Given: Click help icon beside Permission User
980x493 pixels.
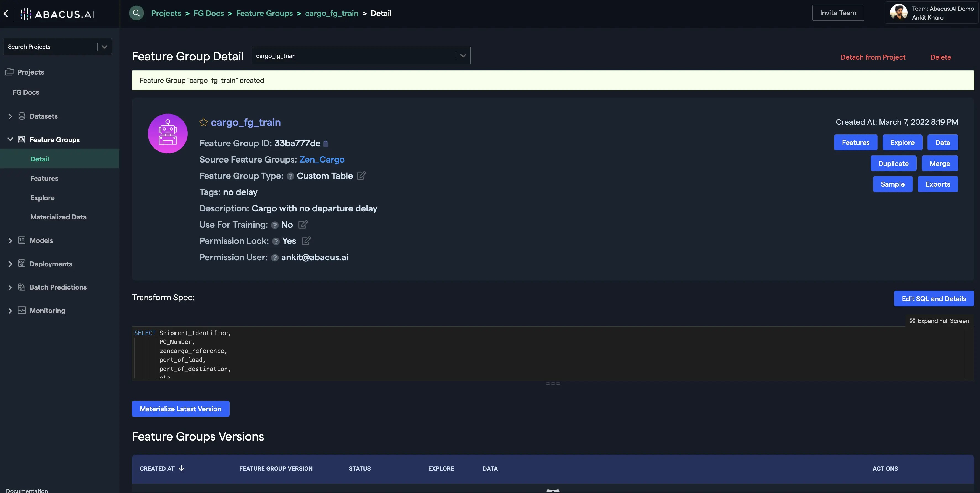Looking at the screenshot, I should click(x=275, y=258).
